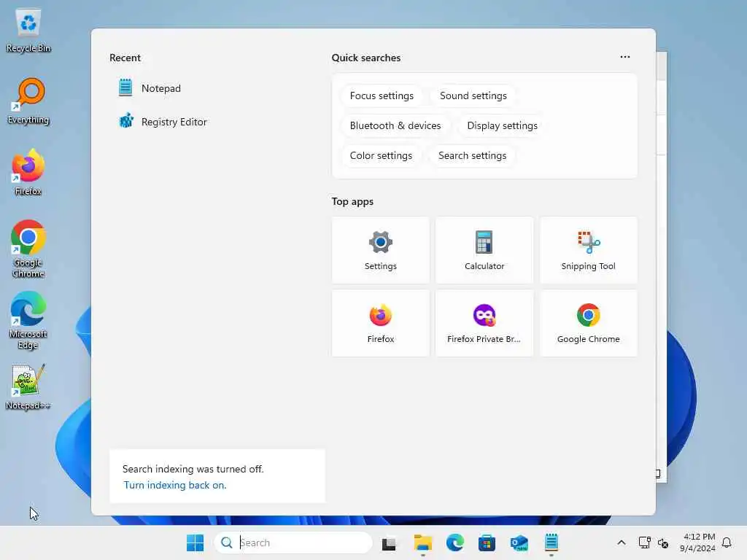The height and width of the screenshot is (560, 747).
Task: Click the taskbar Search input field
Action: [293, 542]
